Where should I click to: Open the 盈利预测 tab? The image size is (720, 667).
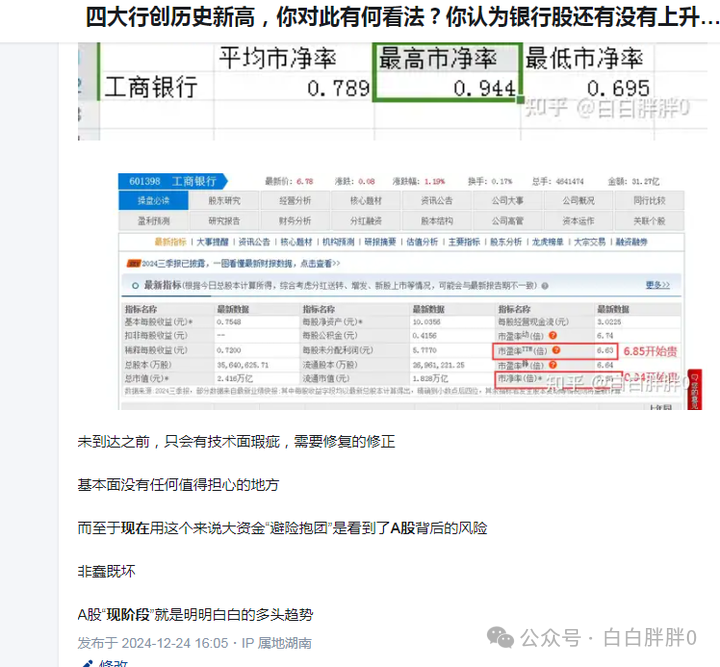click(x=153, y=221)
